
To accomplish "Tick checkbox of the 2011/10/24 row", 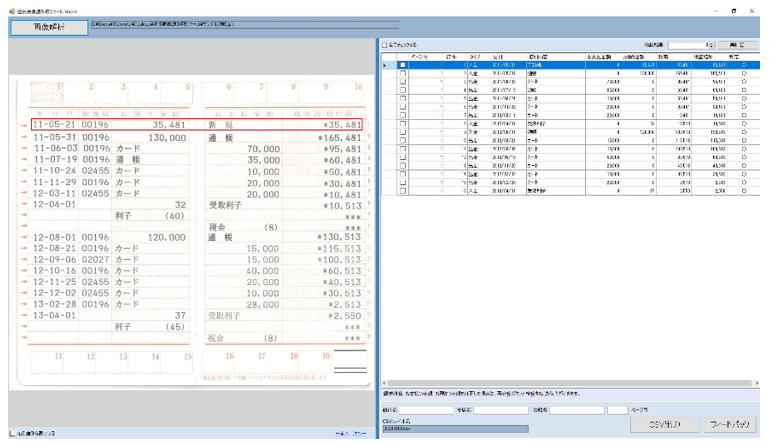I will [403, 98].
